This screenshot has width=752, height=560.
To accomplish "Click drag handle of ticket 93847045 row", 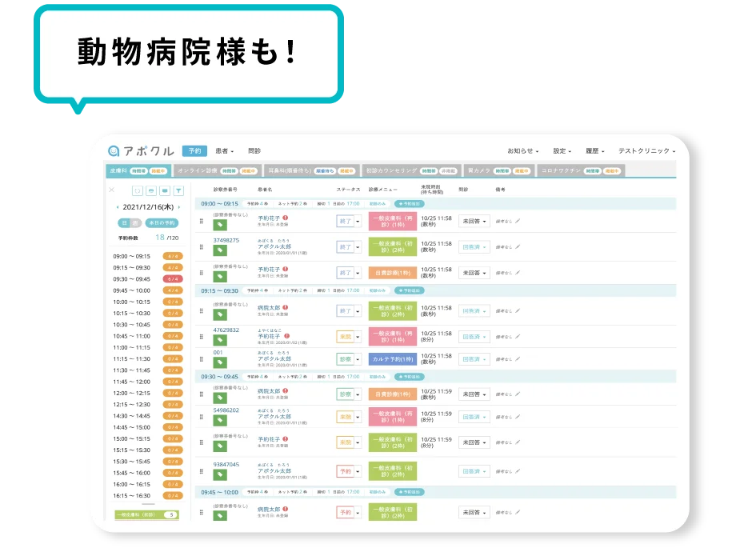I will click(202, 471).
